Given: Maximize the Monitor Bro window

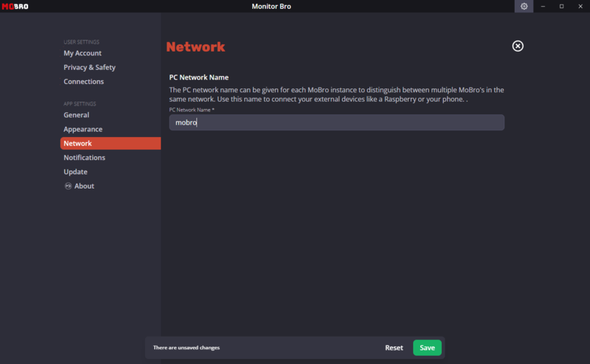Looking at the screenshot, I should tap(561, 7).
